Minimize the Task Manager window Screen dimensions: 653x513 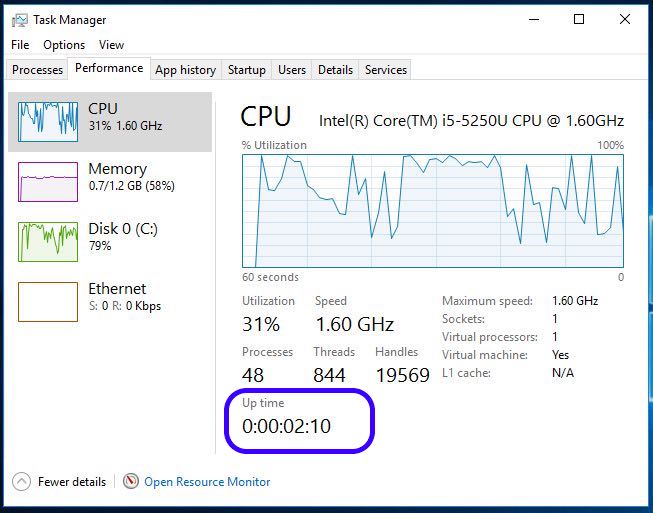[x=533, y=19]
